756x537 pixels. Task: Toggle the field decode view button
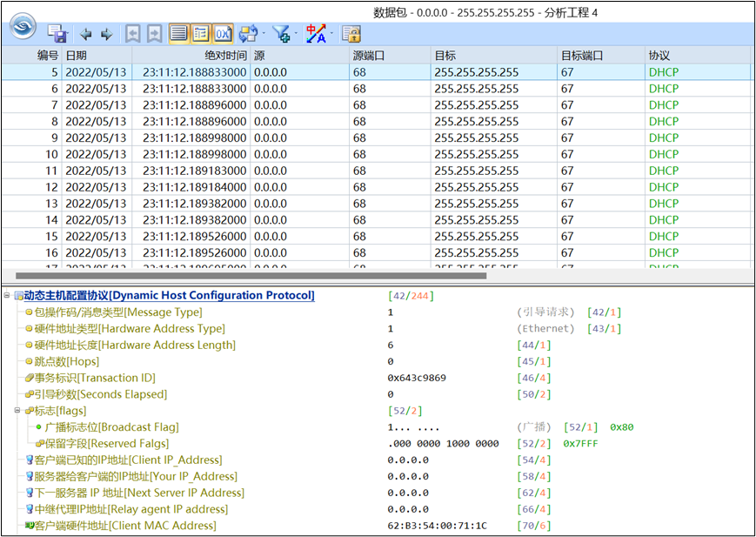(200, 34)
